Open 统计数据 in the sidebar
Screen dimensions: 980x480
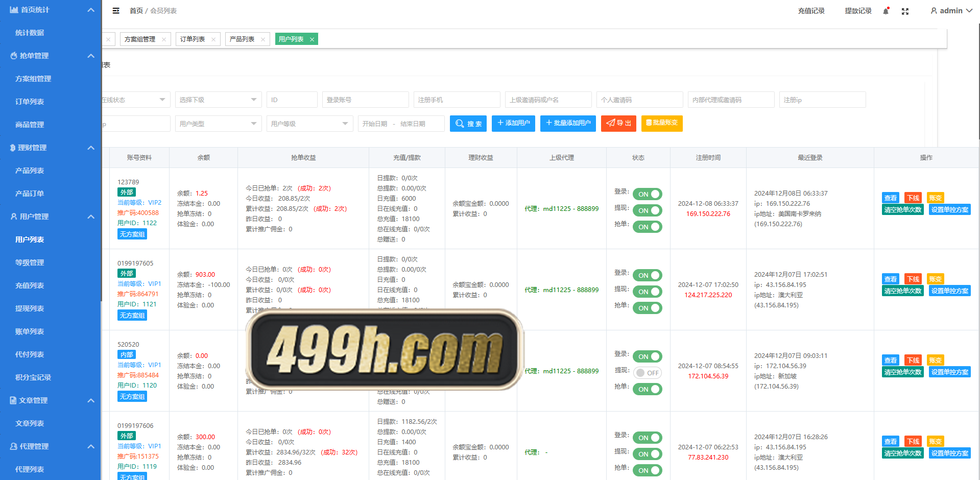coord(30,33)
